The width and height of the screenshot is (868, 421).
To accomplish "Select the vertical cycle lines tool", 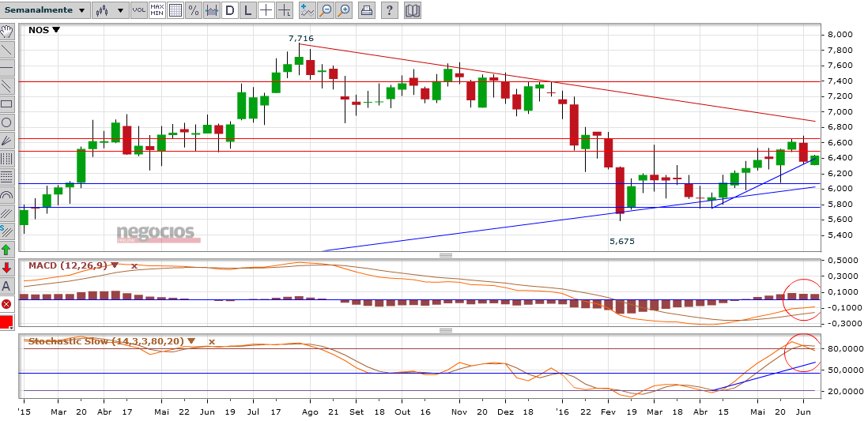I will pos(6,159).
